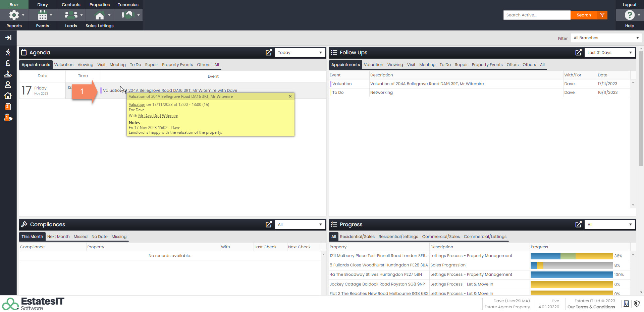
Task: Click the shield icon in the footer
Action: tap(637, 304)
